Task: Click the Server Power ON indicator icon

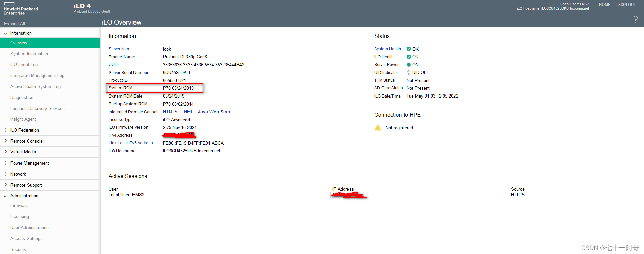Action: [409, 65]
